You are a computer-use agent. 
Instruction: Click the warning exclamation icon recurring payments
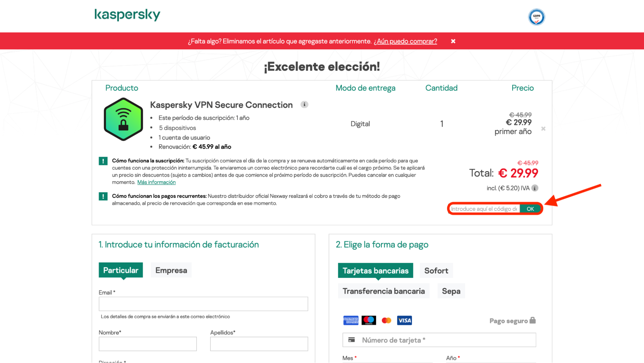point(103,196)
